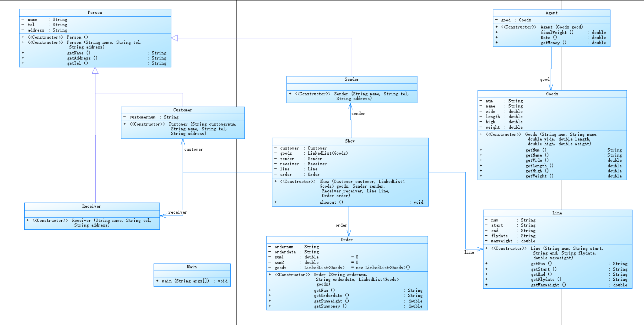Click the Line class title

tap(557, 213)
